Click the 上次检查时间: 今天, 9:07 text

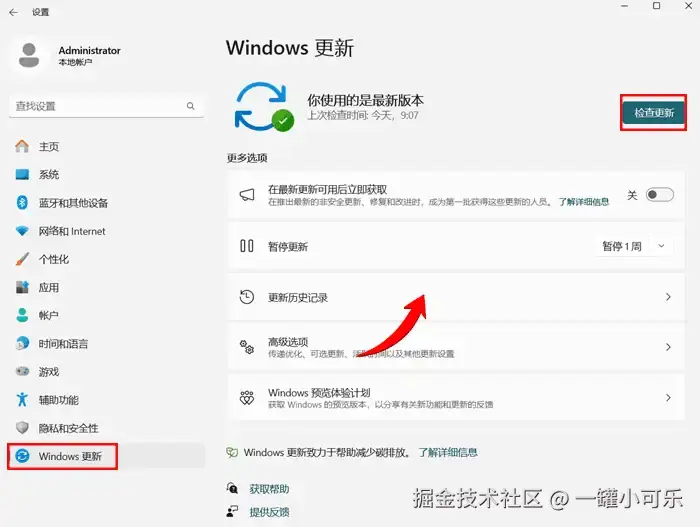coord(363,115)
